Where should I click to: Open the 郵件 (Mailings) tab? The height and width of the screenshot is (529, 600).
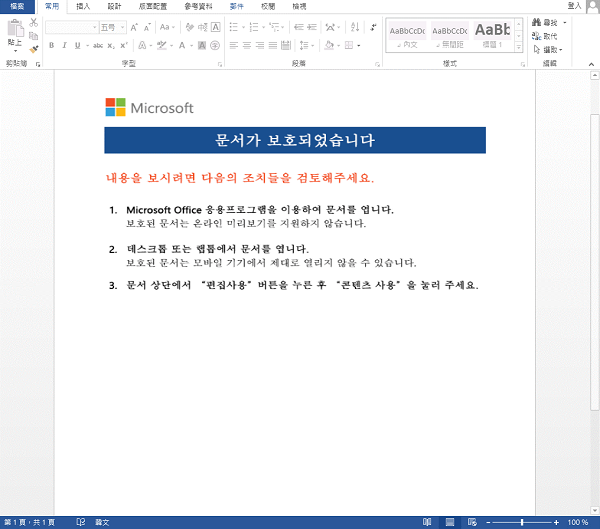pos(236,6)
